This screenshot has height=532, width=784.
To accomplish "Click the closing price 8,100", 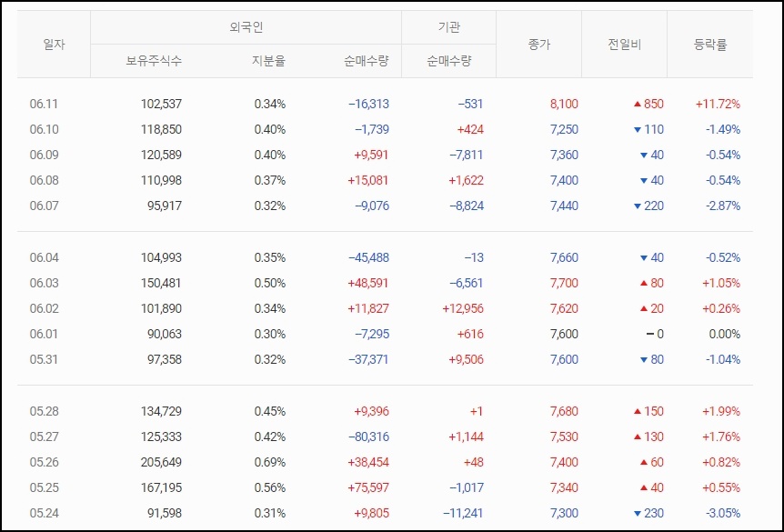I will click(x=564, y=104).
